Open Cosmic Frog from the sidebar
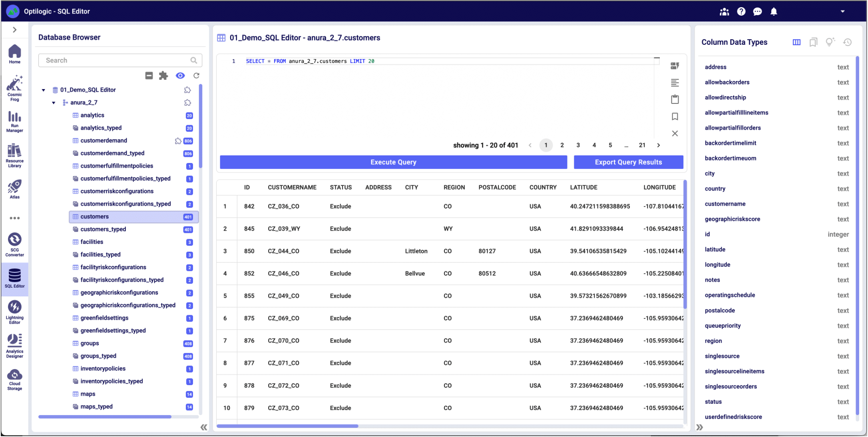This screenshot has width=868, height=437. (14, 88)
